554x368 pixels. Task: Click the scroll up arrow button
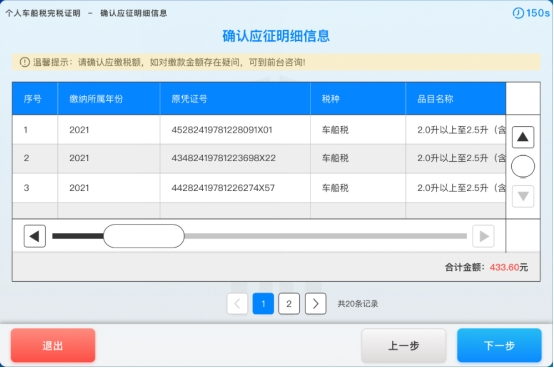coord(523,137)
